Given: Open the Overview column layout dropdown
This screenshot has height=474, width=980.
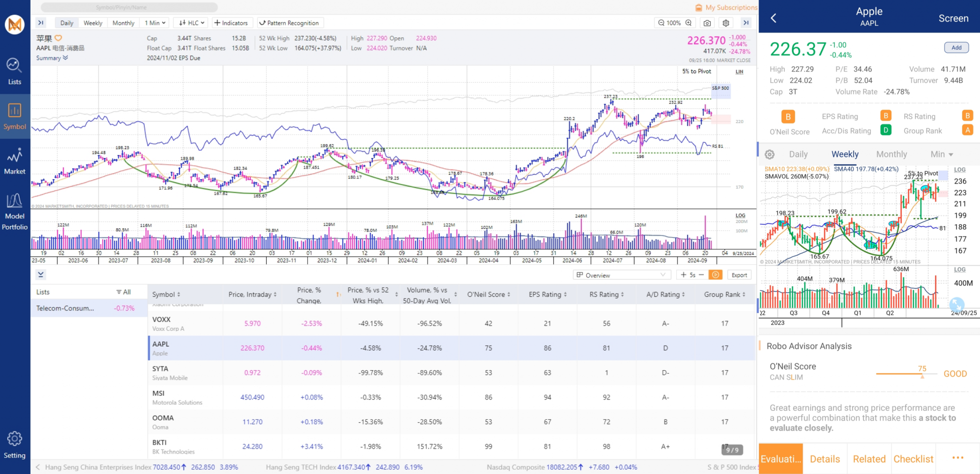Looking at the screenshot, I should point(621,275).
